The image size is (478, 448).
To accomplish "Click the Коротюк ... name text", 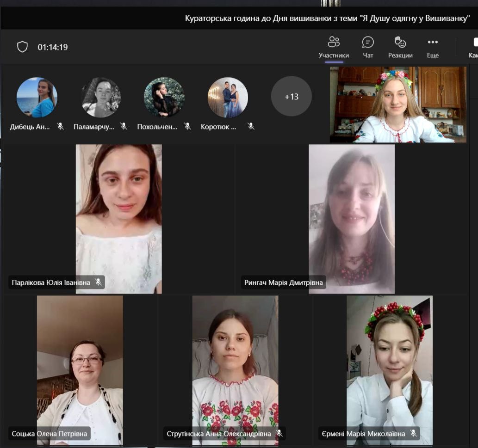I will (218, 127).
